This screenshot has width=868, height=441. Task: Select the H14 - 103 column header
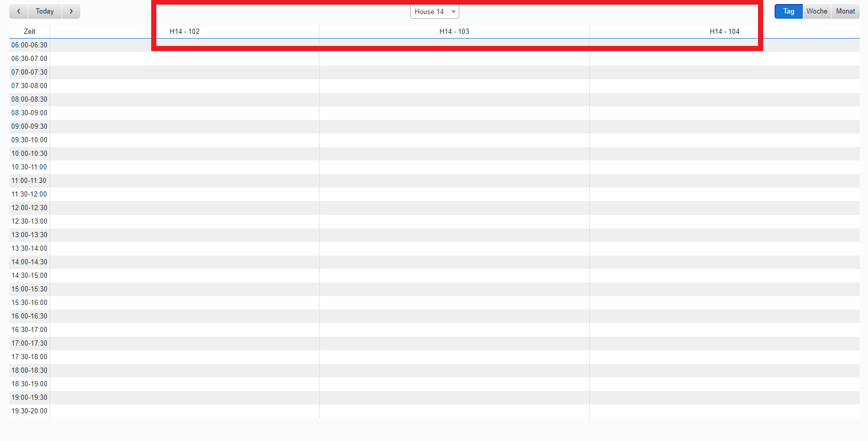click(454, 31)
